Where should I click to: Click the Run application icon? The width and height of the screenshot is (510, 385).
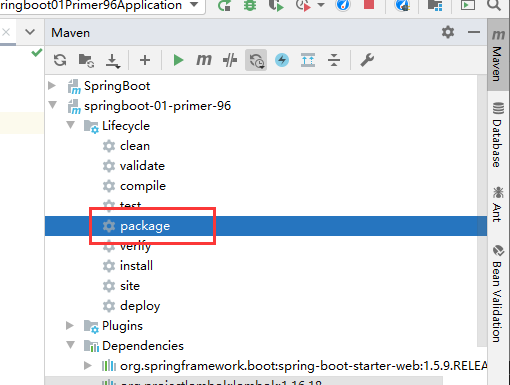224,5
